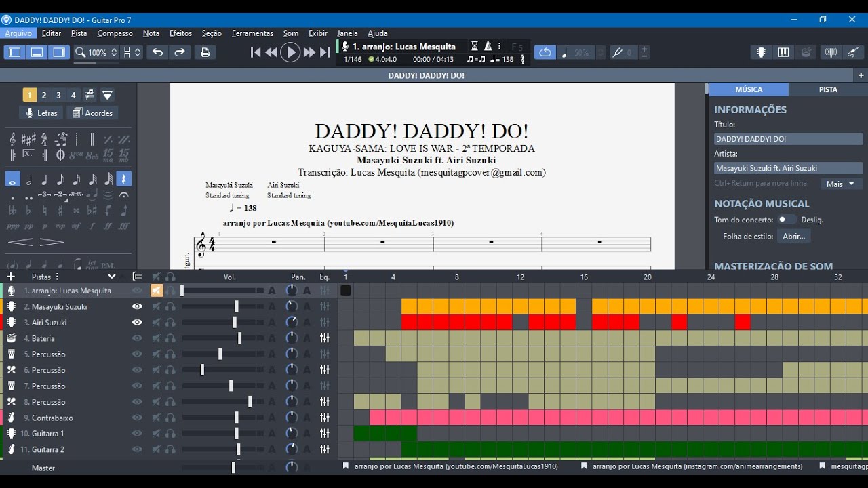Apply the flat accidental
The width and height of the screenshot is (868, 488).
(28, 211)
